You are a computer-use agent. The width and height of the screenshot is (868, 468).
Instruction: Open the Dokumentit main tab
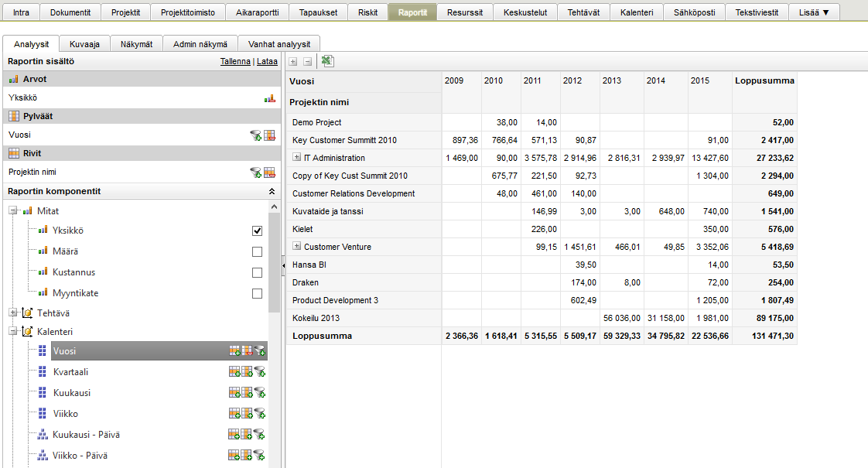click(70, 12)
